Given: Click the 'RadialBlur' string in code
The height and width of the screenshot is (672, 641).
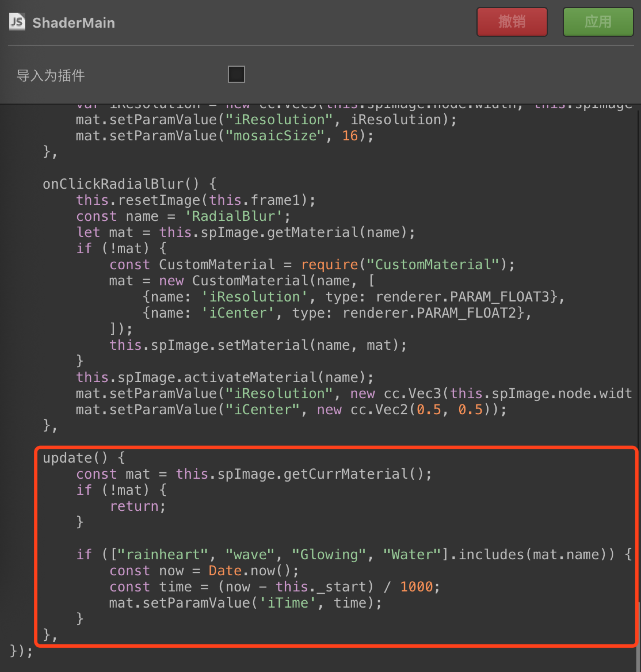Looking at the screenshot, I should (234, 216).
